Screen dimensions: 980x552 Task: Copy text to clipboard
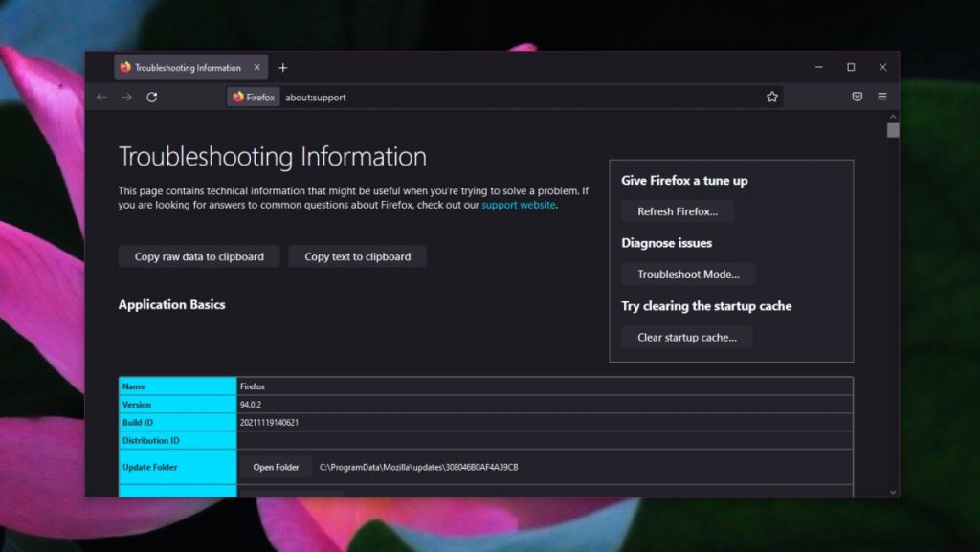(357, 256)
